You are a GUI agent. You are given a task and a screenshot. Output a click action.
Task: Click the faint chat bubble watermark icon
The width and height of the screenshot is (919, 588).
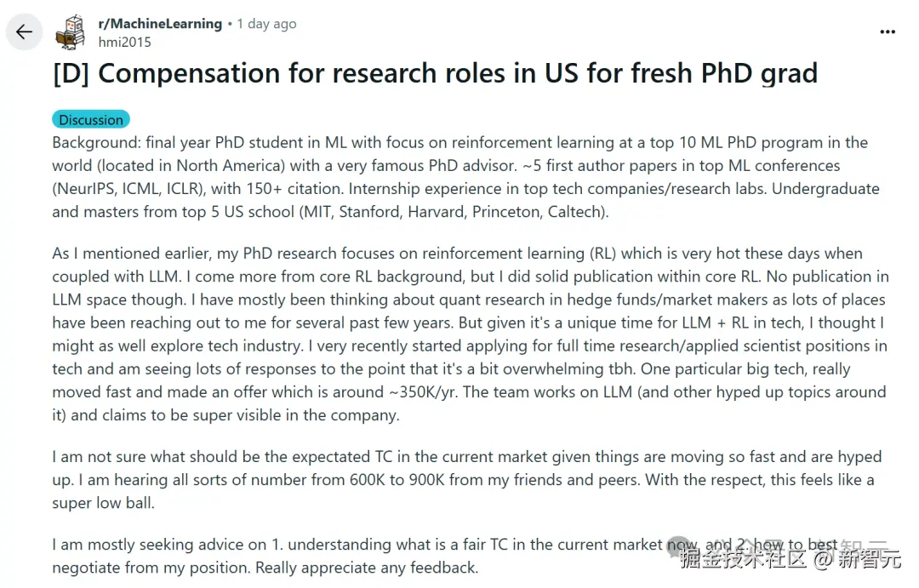[x=680, y=546]
